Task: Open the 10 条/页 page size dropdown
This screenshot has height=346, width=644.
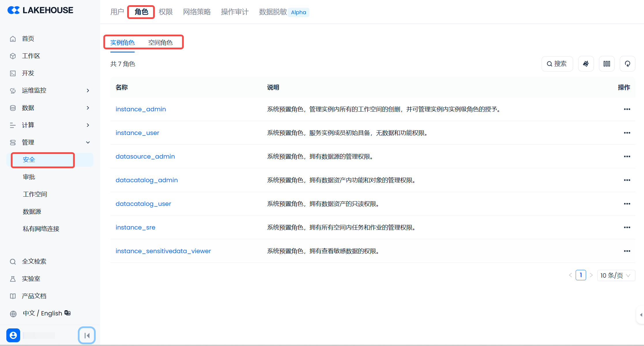Action: (x=616, y=275)
